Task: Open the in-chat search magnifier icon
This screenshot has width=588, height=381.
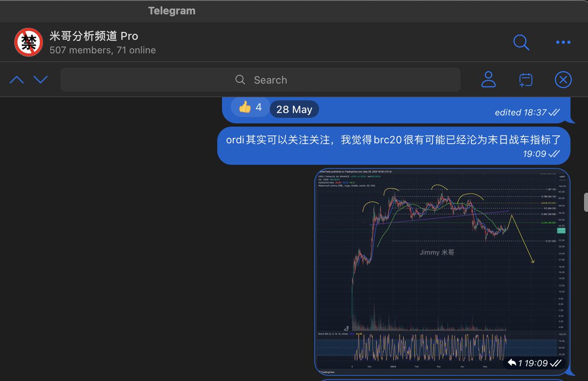Action: click(x=521, y=43)
